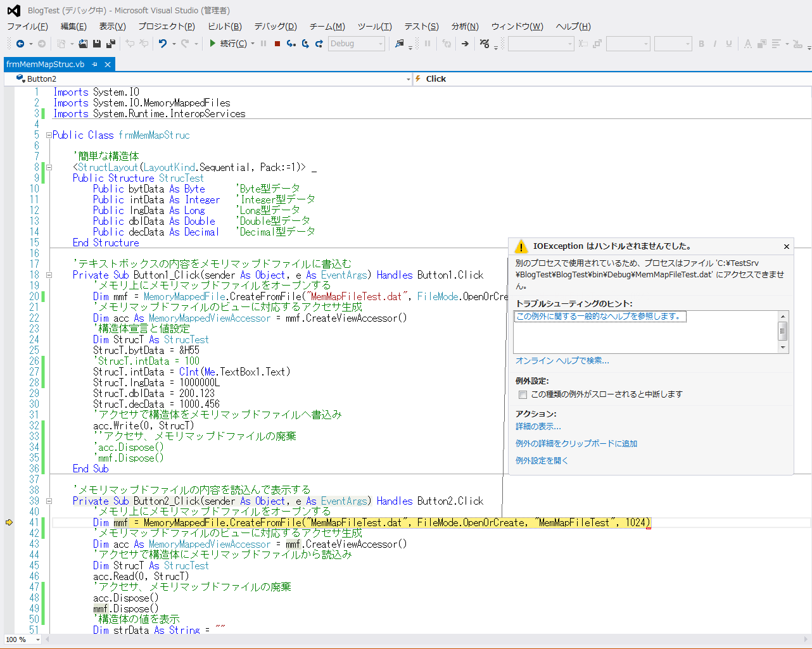Click the Save All toolbar icon
Screen dimensions: 812x649
(x=110, y=44)
